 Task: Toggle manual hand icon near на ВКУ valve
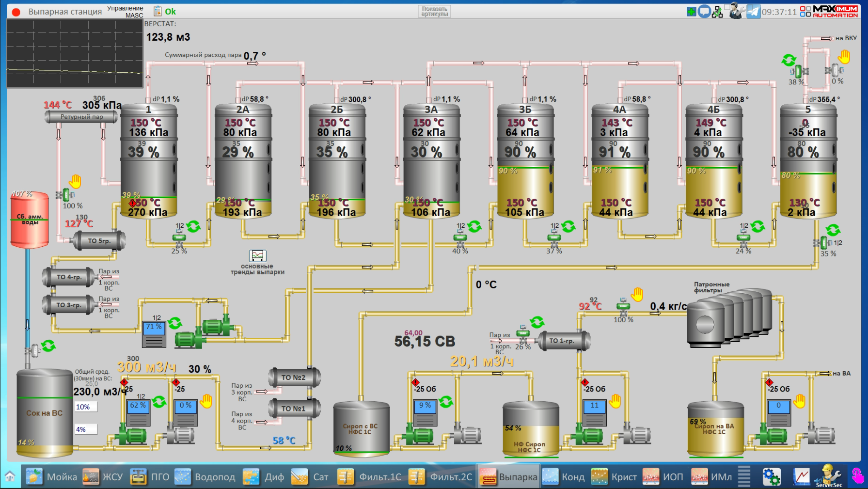pyautogui.click(x=844, y=57)
